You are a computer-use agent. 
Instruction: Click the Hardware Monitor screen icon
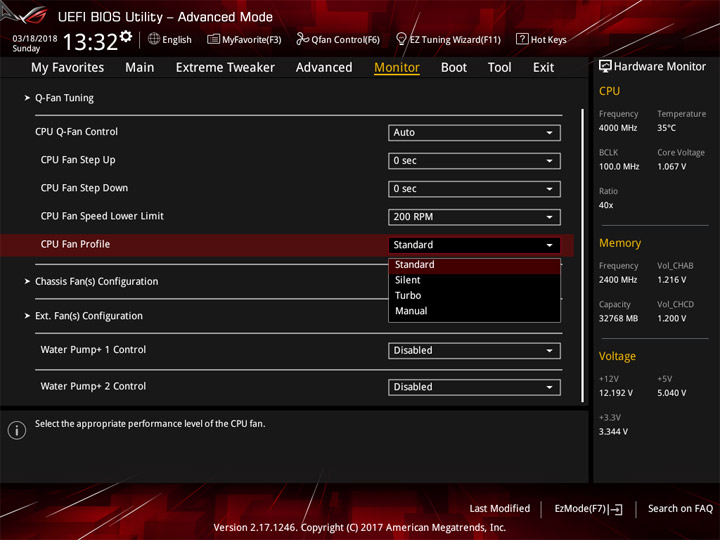tap(605, 67)
